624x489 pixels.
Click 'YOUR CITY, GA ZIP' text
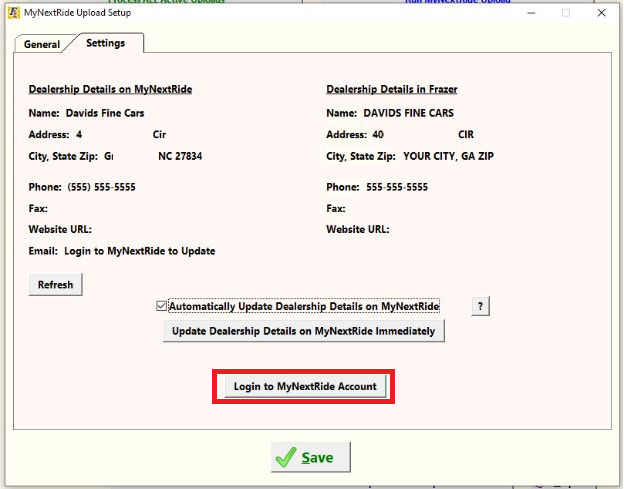[x=448, y=156]
